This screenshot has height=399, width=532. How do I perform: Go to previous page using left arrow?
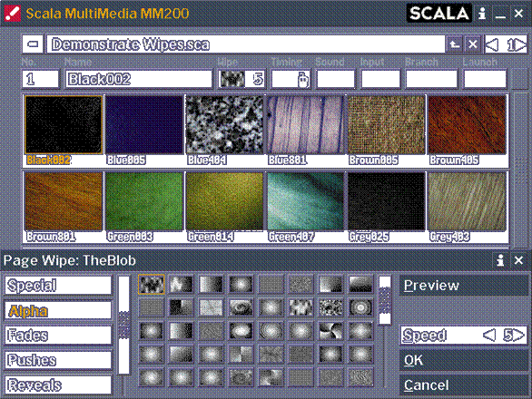492,44
